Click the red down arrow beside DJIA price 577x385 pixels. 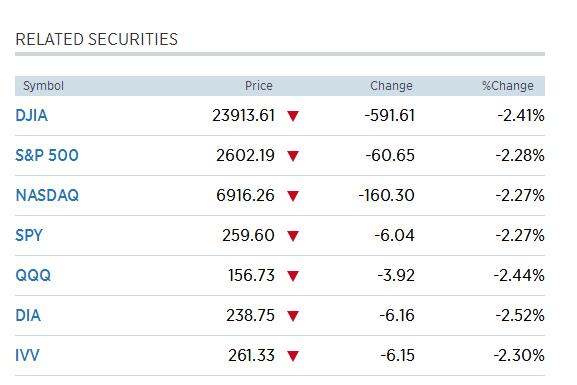(293, 116)
